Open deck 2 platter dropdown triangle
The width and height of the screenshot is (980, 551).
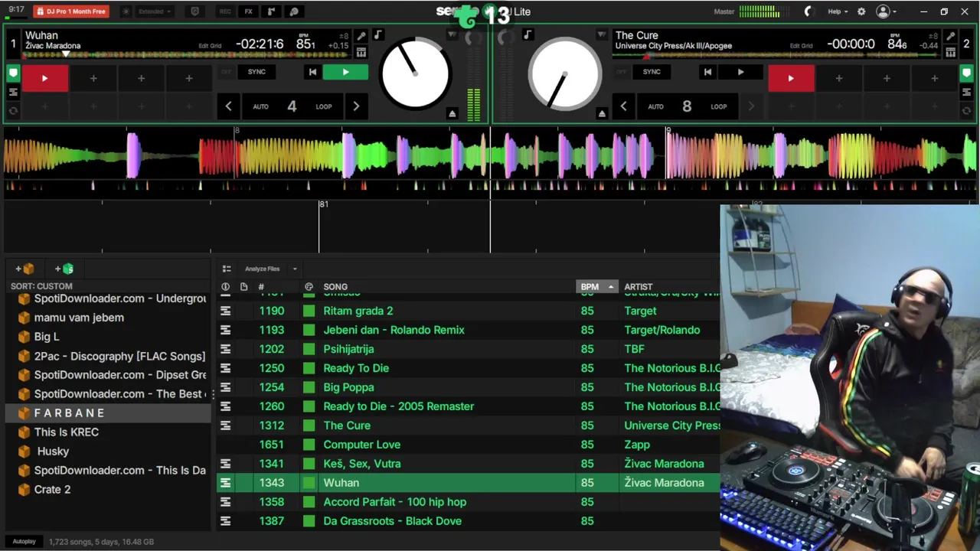(602, 35)
